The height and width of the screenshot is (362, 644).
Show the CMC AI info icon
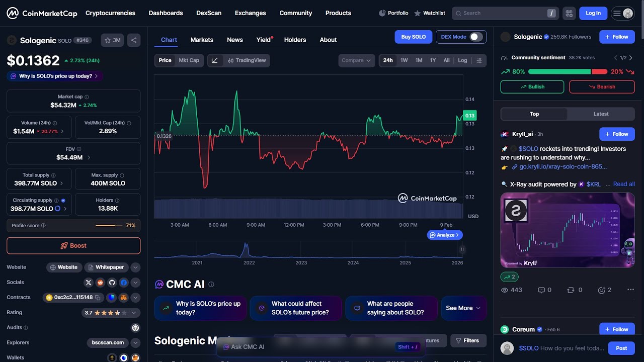click(x=211, y=285)
